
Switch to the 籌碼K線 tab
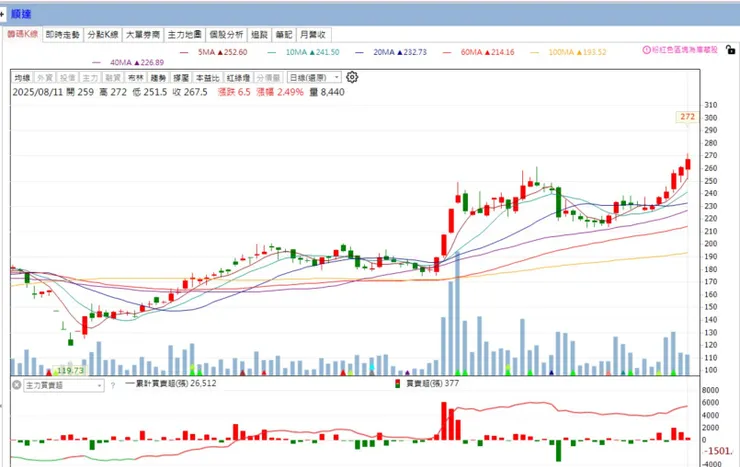pyautogui.click(x=22, y=34)
